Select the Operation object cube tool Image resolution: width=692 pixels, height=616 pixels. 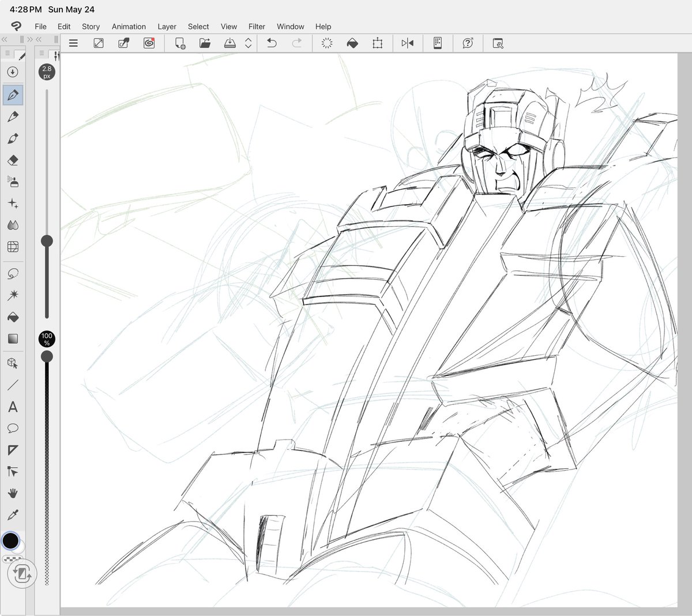tap(13, 363)
